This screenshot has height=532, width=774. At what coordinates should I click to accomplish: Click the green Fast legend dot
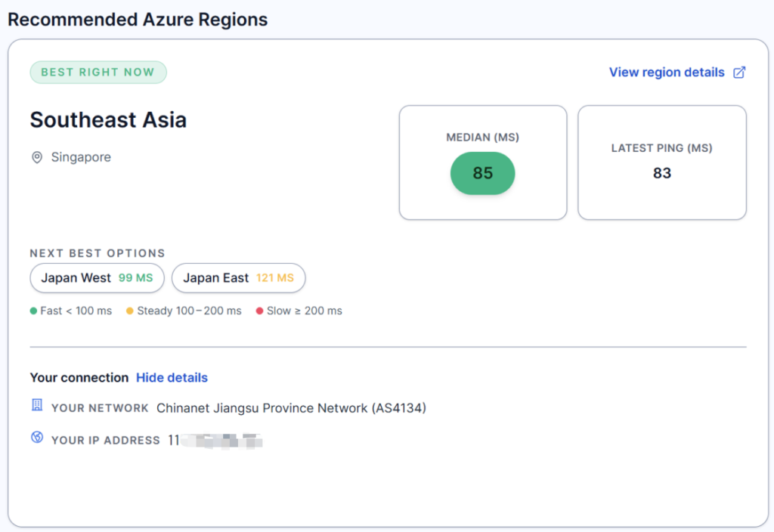click(x=33, y=311)
